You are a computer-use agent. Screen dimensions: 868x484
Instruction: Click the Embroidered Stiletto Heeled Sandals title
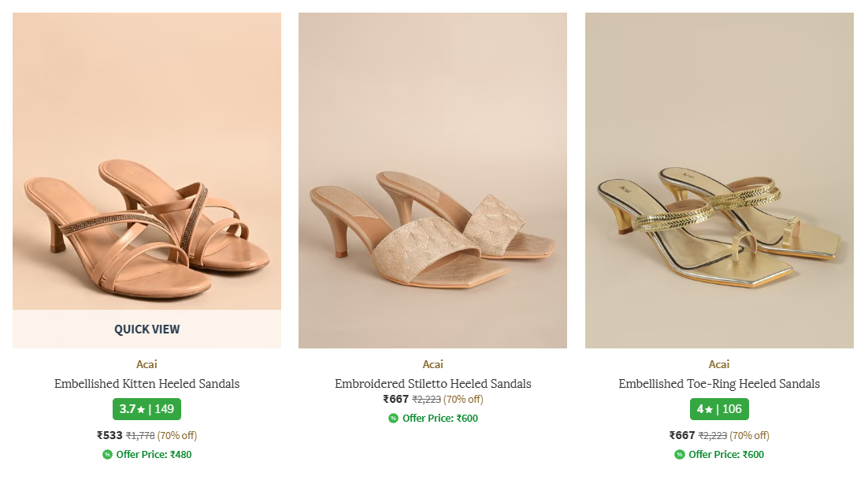click(432, 384)
